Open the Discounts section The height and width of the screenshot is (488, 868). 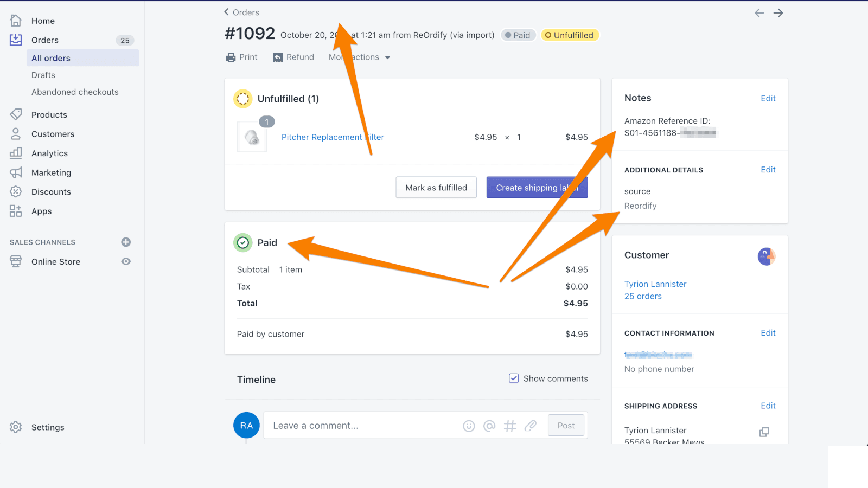(x=51, y=191)
